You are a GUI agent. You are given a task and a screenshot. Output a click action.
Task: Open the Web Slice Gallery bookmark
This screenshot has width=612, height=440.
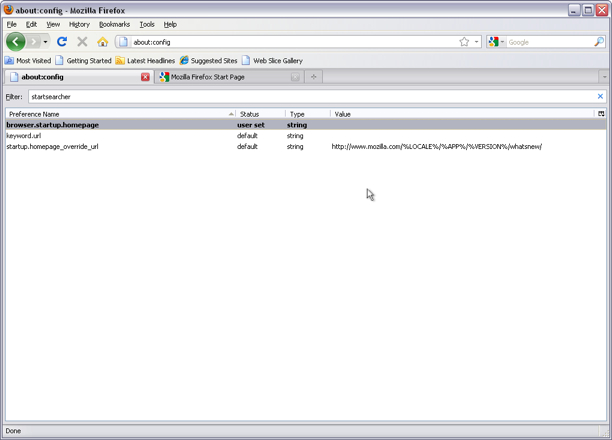272,61
